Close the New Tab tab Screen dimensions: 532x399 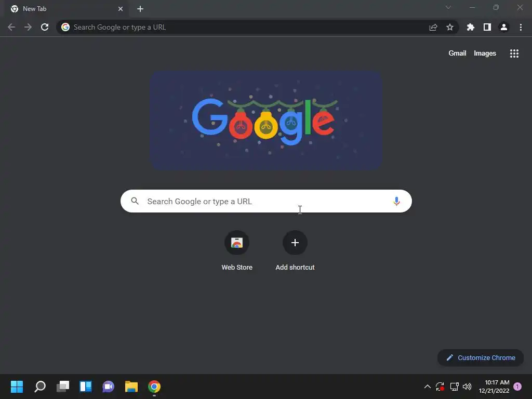[121, 9]
